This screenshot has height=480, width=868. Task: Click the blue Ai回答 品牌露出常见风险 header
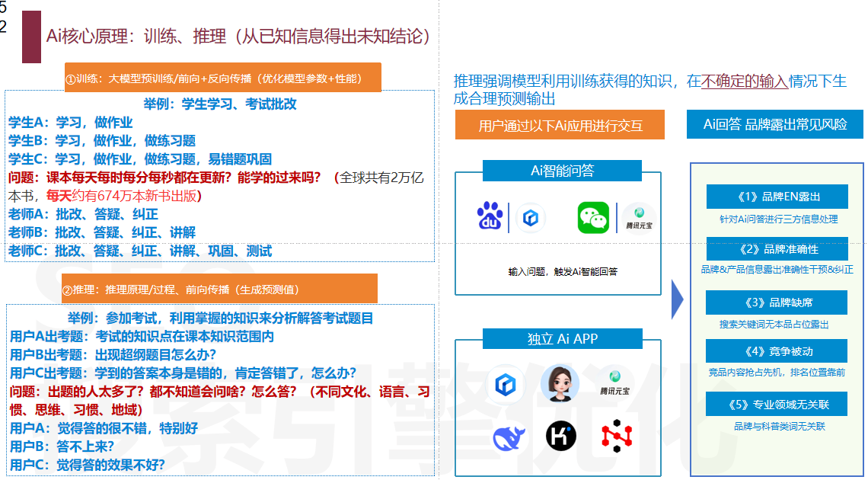pos(775,124)
